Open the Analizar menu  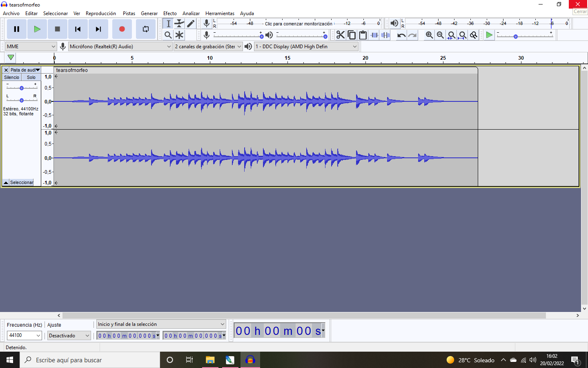click(191, 13)
